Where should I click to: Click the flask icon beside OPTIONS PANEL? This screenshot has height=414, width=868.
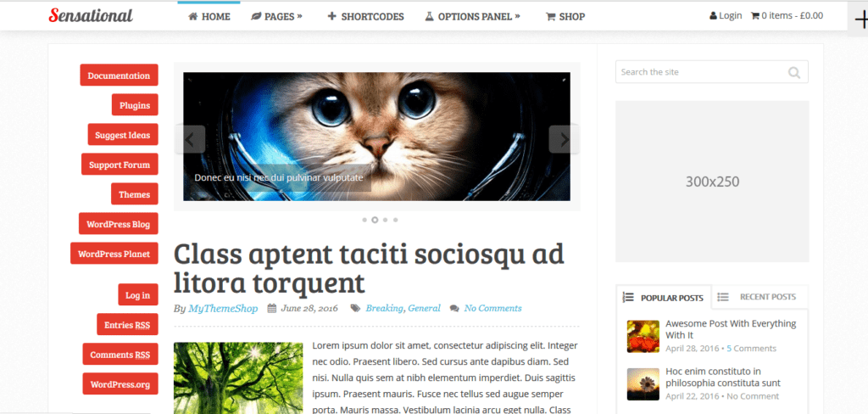pyautogui.click(x=429, y=17)
